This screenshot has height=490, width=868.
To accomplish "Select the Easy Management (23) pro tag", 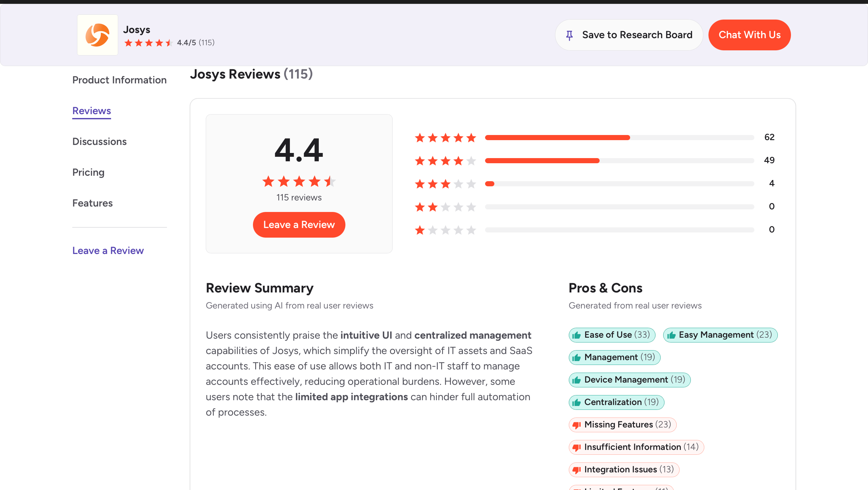I will coord(720,335).
